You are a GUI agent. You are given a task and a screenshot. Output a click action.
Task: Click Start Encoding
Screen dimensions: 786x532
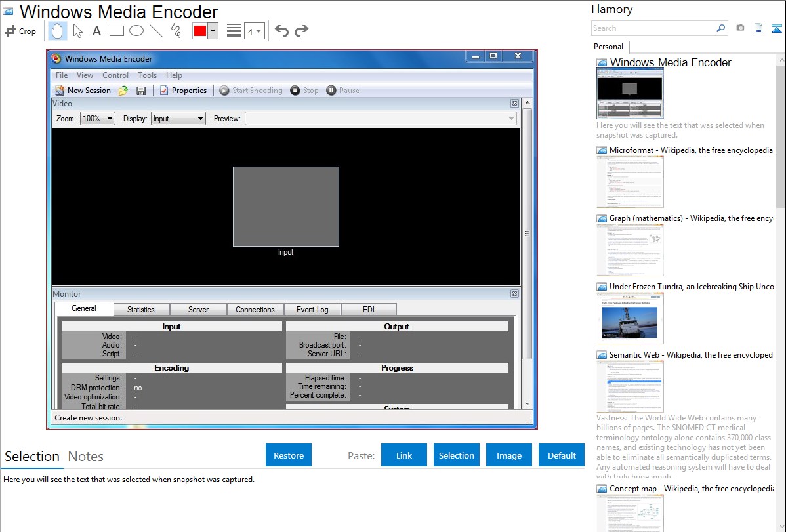[x=251, y=91]
